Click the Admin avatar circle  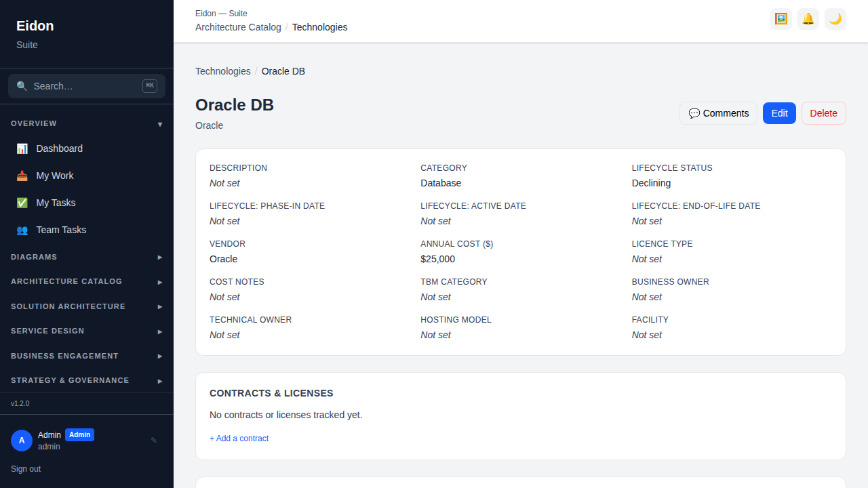tap(22, 441)
